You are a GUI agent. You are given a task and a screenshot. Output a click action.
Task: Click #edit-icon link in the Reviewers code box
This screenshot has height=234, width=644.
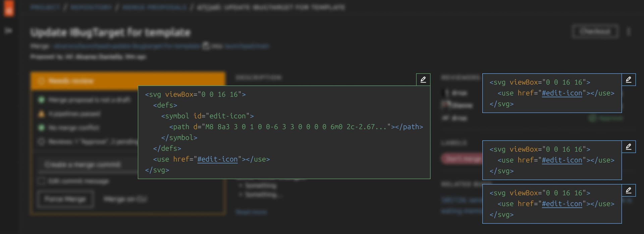coord(562,93)
